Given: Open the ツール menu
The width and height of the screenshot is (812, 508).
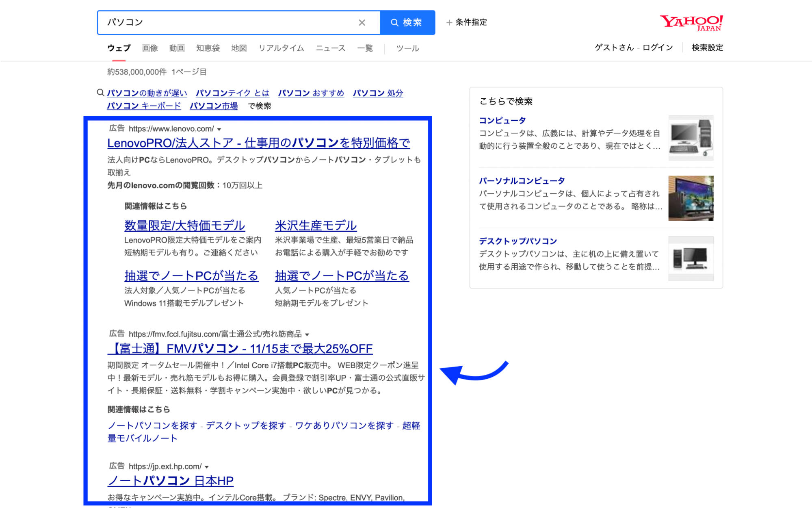Looking at the screenshot, I should pos(407,48).
